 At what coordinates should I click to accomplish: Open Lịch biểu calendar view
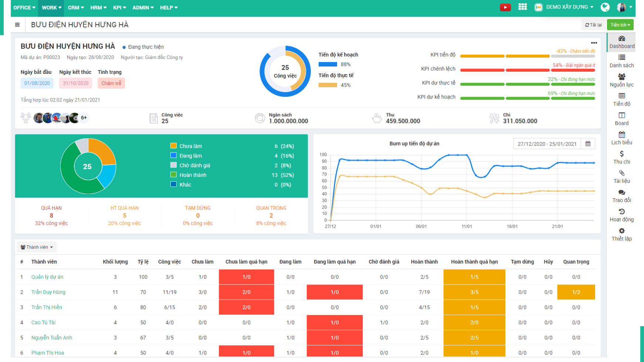point(622,138)
